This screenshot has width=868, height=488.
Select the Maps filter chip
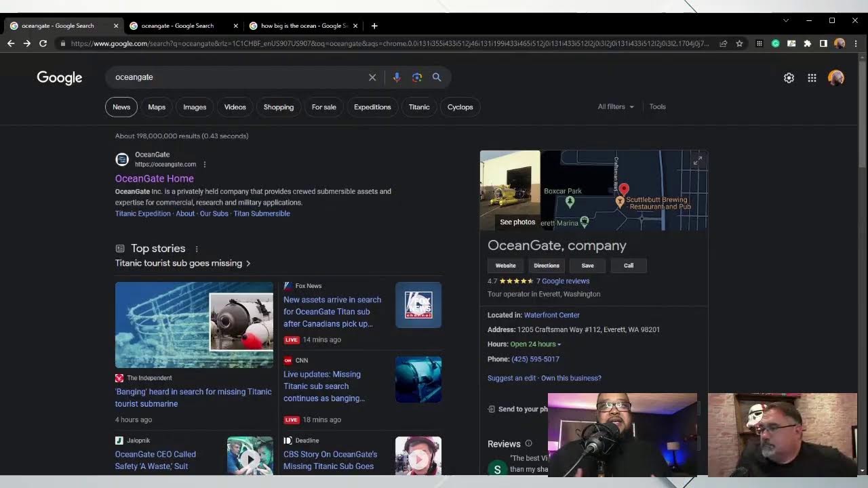pos(157,107)
